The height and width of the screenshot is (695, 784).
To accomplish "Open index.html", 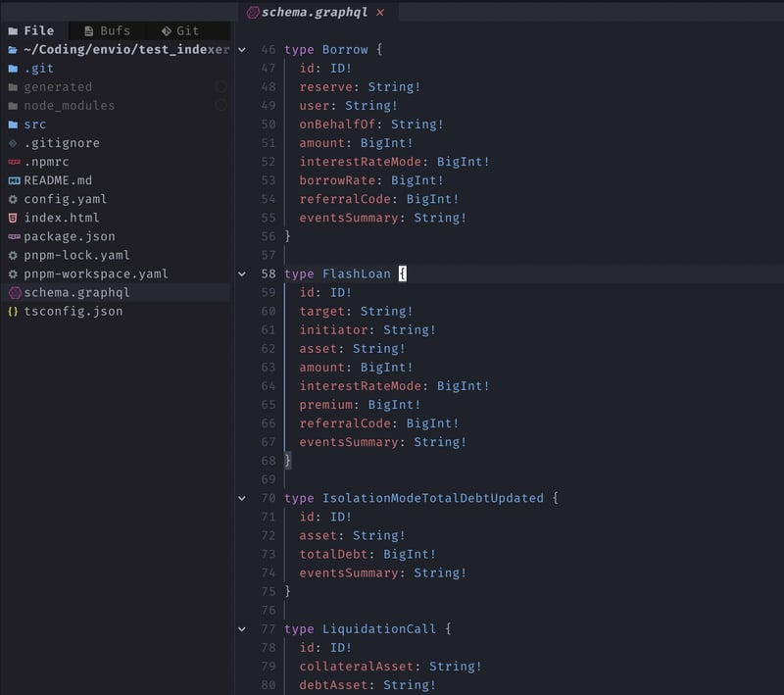I will [x=62, y=218].
